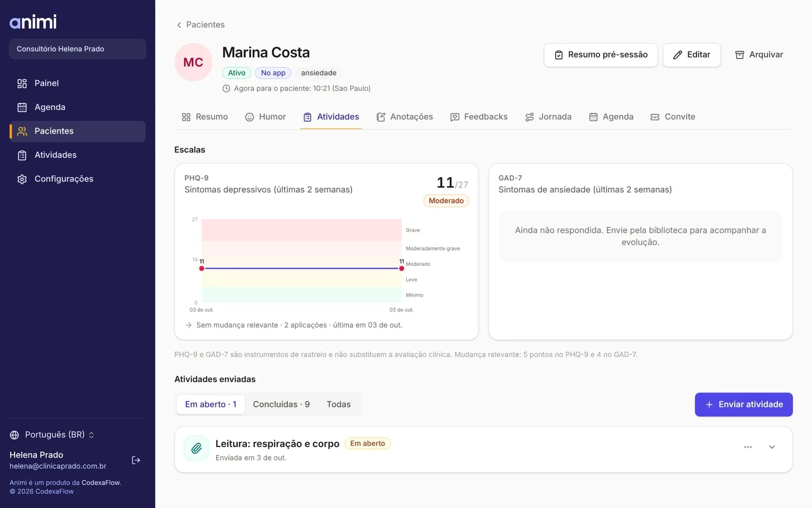This screenshot has width=812, height=508.
Task: Click the Editar button
Action: click(x=691, y=55)
